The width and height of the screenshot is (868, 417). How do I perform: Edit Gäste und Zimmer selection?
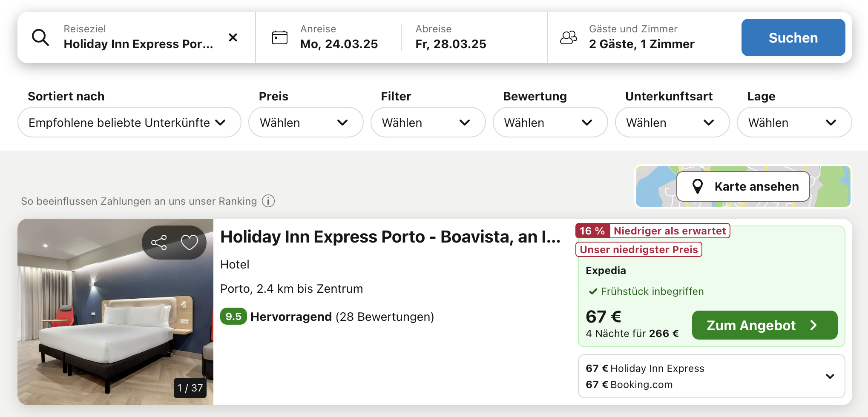[642, 37]
